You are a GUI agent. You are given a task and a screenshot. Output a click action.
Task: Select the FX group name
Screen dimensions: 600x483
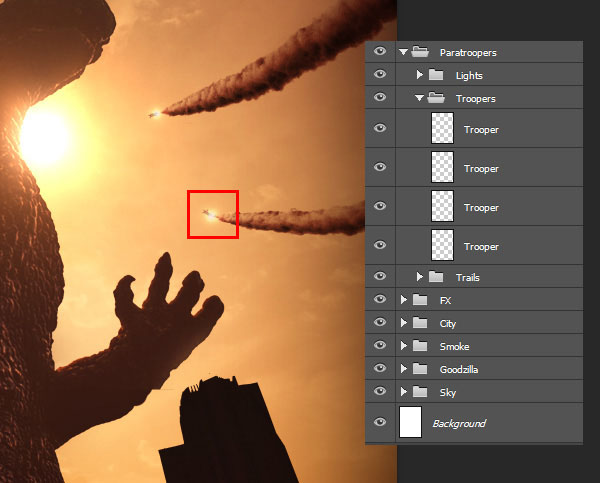pyautogui.click(x=445, y=301)
